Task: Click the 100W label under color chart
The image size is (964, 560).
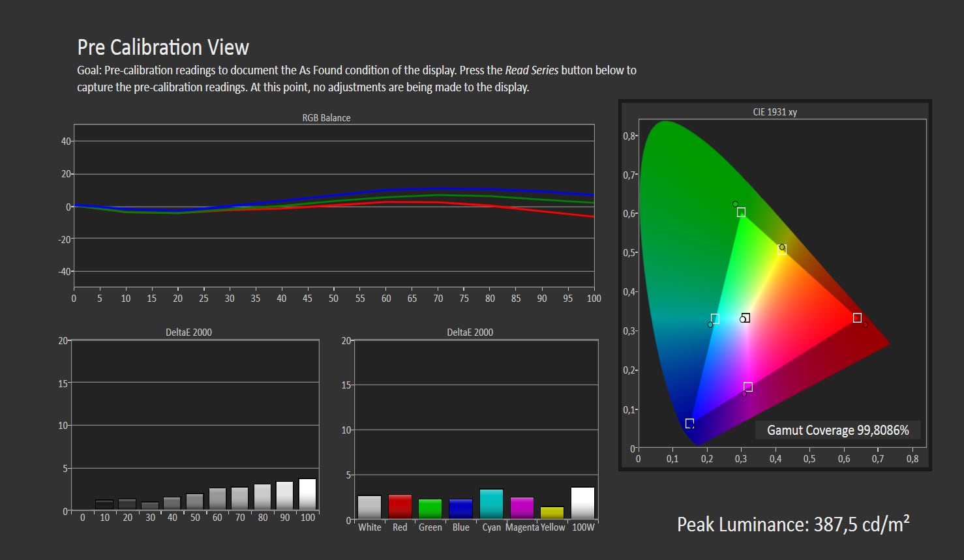Action: click(x=583, y=527)
